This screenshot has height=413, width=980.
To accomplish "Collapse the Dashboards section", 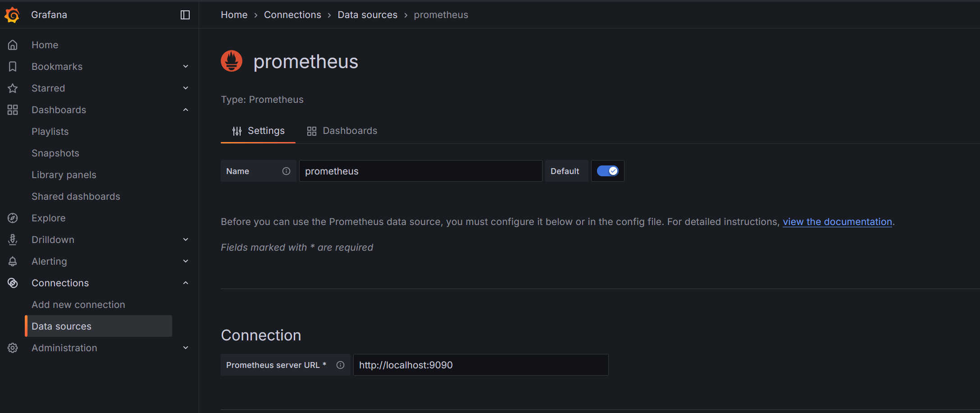I will click(x=185, y=110).
